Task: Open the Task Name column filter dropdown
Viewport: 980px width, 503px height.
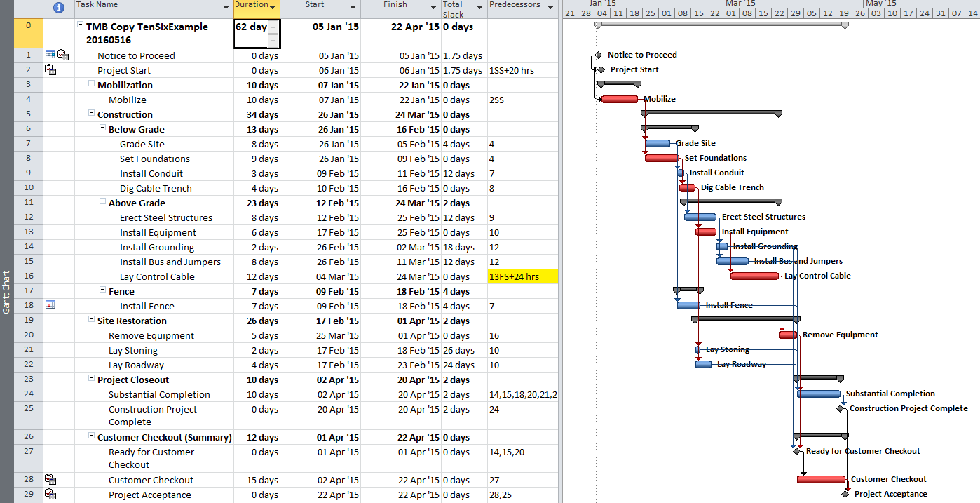Action: point(226,8)
